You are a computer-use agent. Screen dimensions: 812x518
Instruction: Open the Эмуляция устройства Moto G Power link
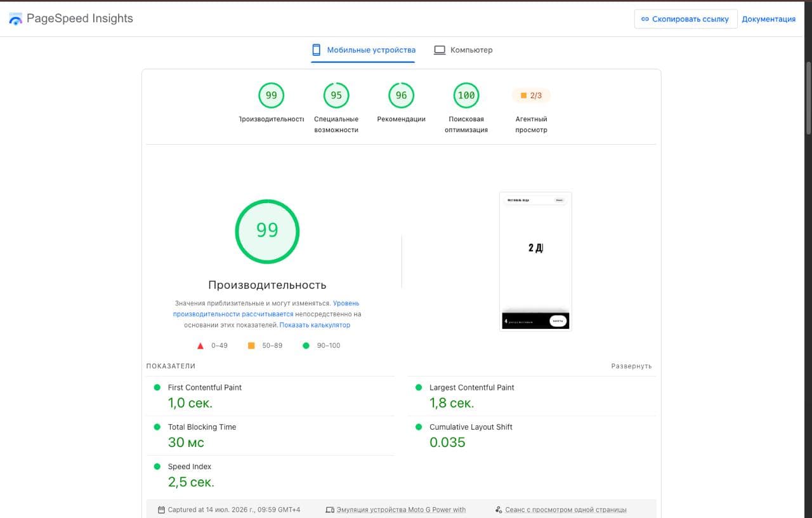[x=401, y=510]
